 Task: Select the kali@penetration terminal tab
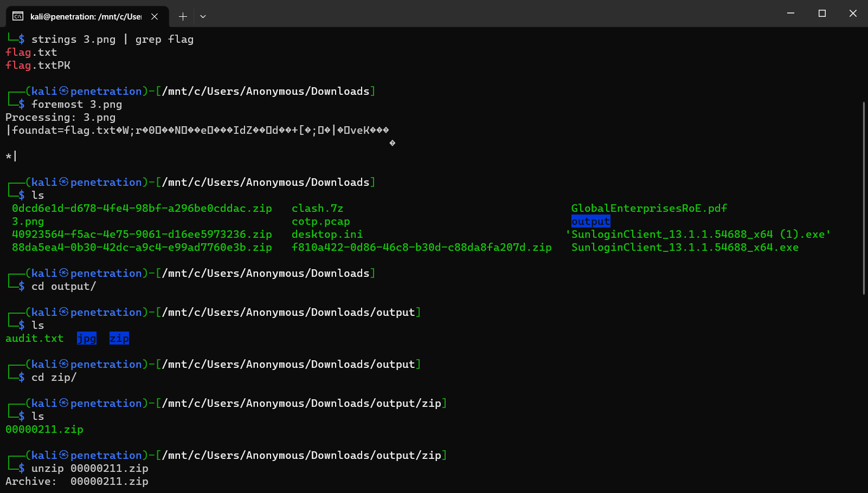pos(87,16)
